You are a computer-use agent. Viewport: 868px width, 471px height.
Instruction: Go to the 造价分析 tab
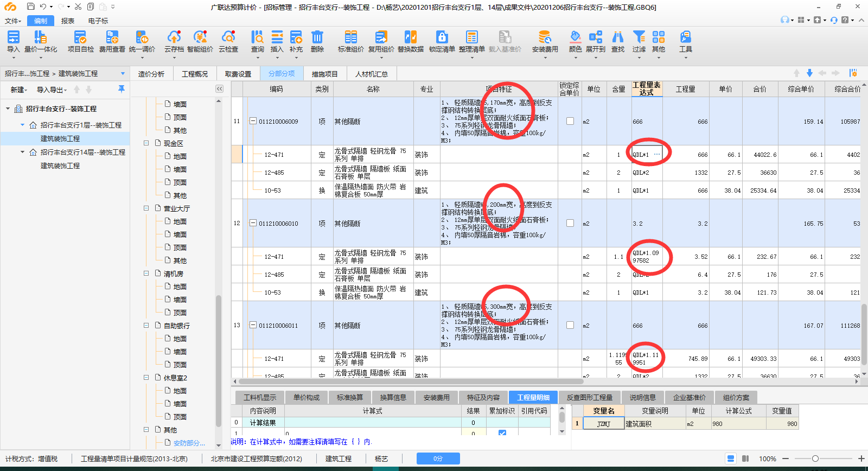151,74
